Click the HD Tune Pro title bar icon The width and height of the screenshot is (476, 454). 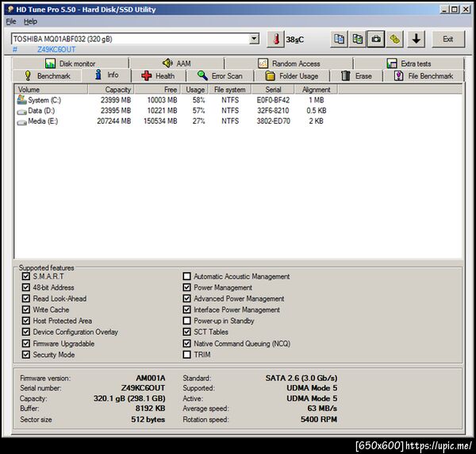[10, 10]
